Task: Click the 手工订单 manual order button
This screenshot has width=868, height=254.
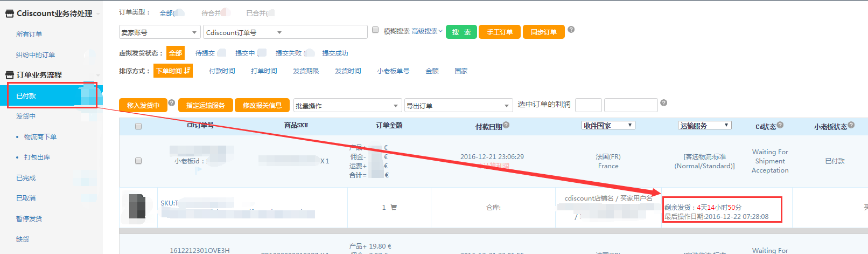Action: (x=500, y=32)
